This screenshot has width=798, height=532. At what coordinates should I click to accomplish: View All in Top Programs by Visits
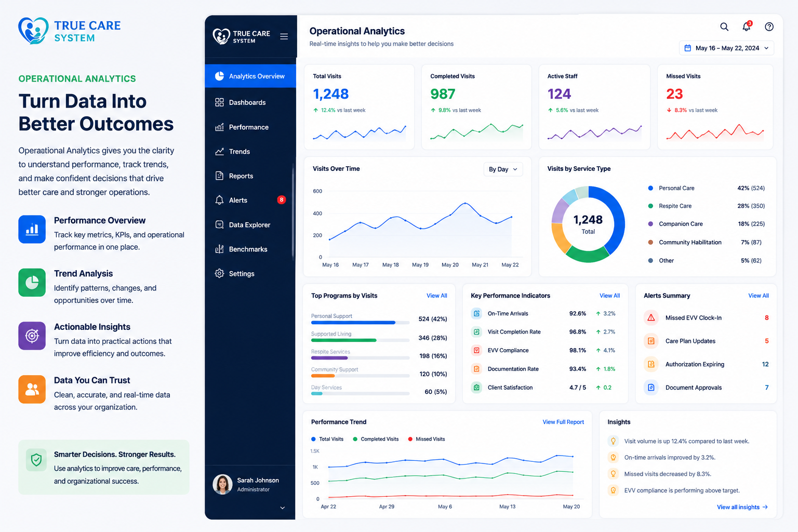coord(437,296)
